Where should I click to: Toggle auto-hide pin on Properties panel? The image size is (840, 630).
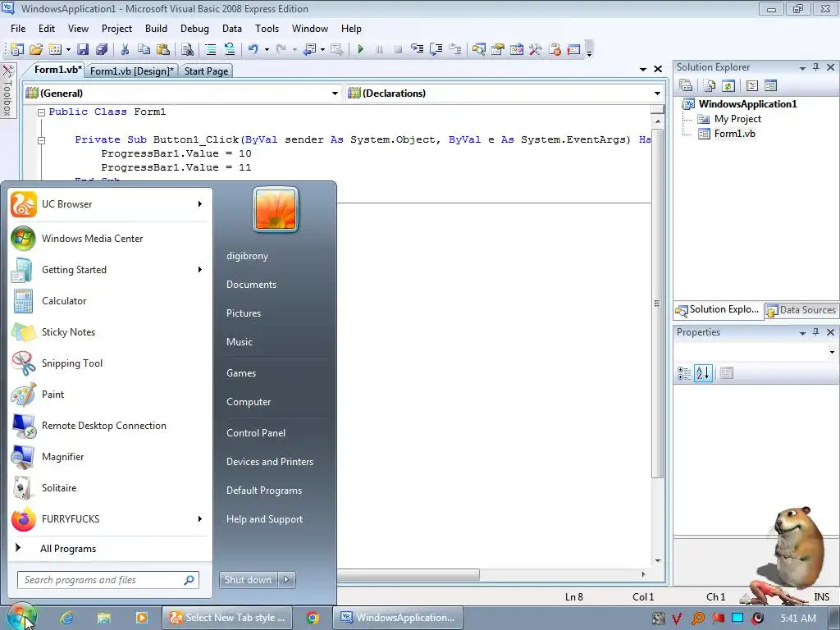[x=816, y=332]
